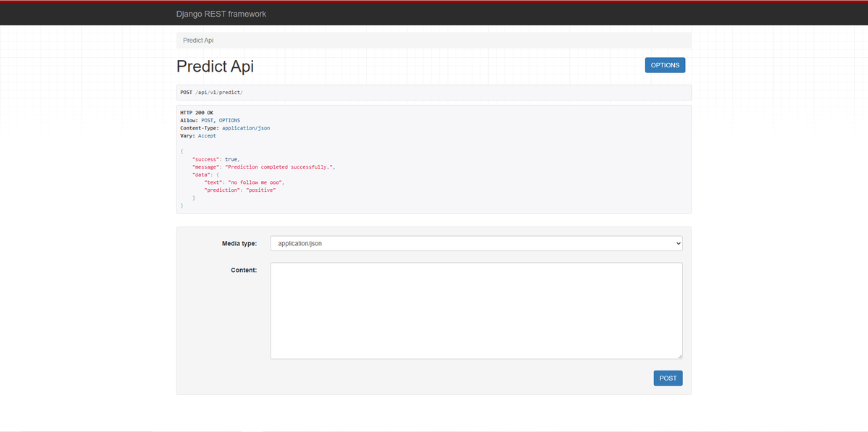Select the "positive" prediction value

[x=261, y=190]
